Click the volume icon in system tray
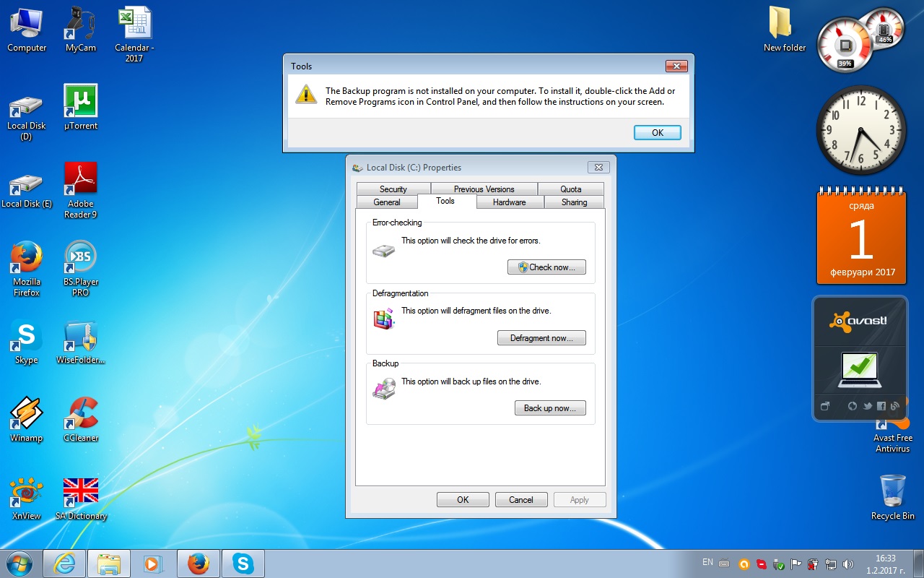The image size is (924, 578). (847, 564)
